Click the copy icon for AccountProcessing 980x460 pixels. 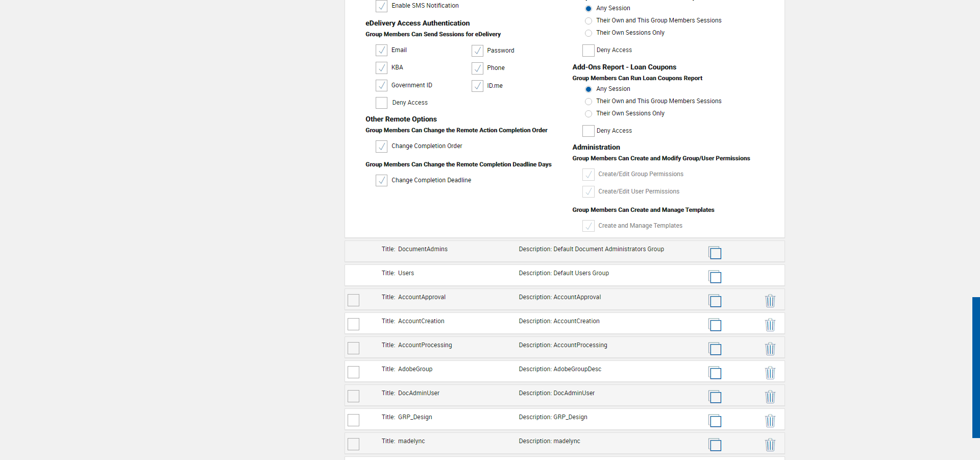point(715,349)
